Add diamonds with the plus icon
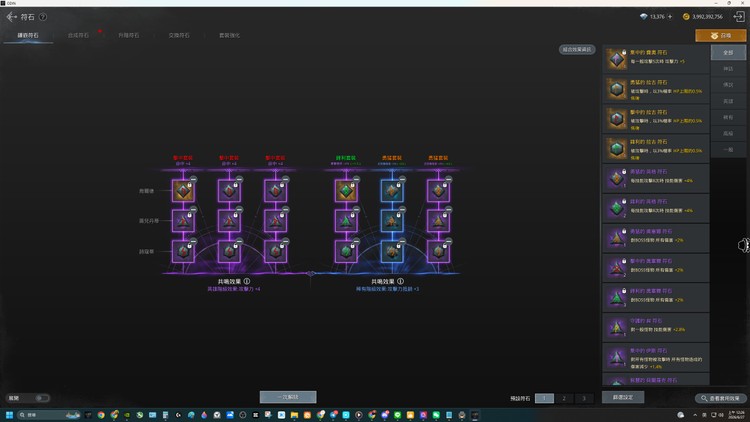 (670, 16)
